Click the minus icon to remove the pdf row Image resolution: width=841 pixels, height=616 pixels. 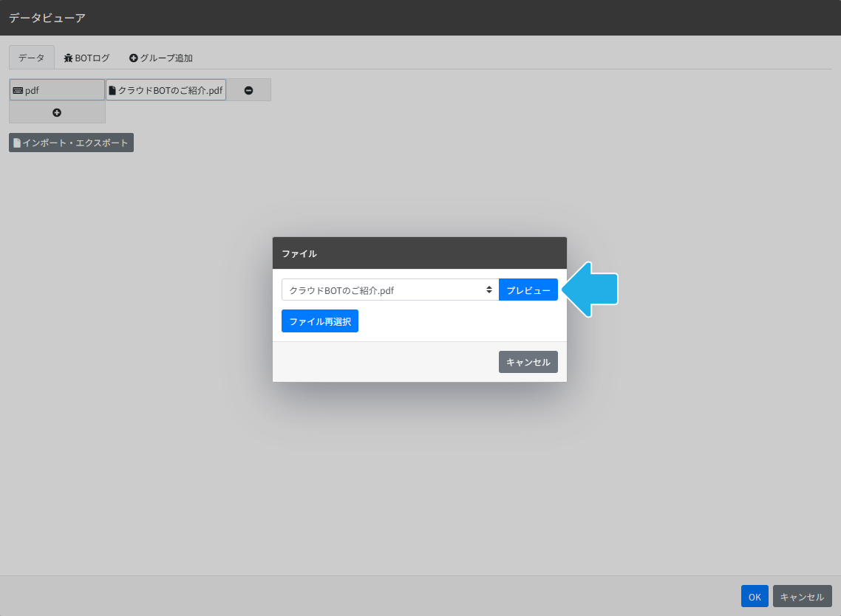248,90
